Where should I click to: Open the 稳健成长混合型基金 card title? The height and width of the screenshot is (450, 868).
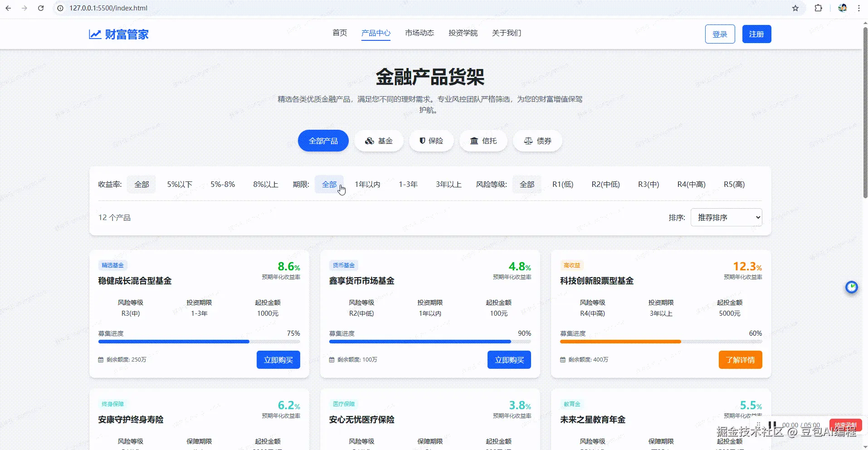(x=135, y=281)
